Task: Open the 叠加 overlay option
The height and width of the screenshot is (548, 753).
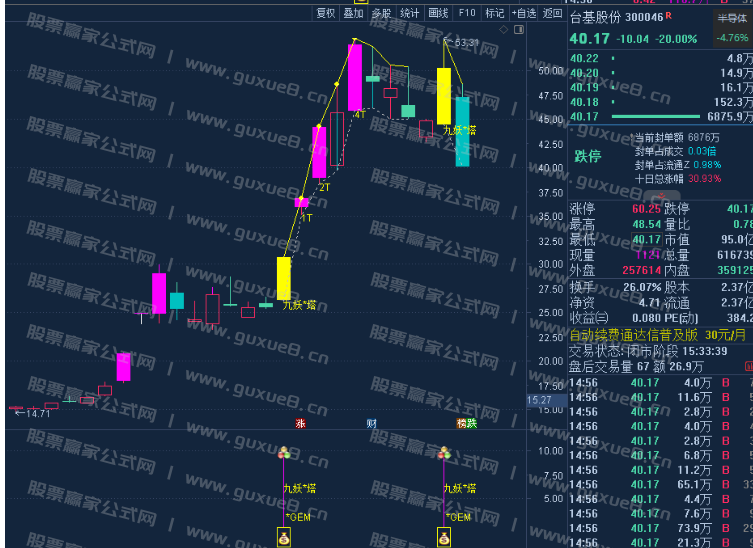Action: (x=353, y=13)
